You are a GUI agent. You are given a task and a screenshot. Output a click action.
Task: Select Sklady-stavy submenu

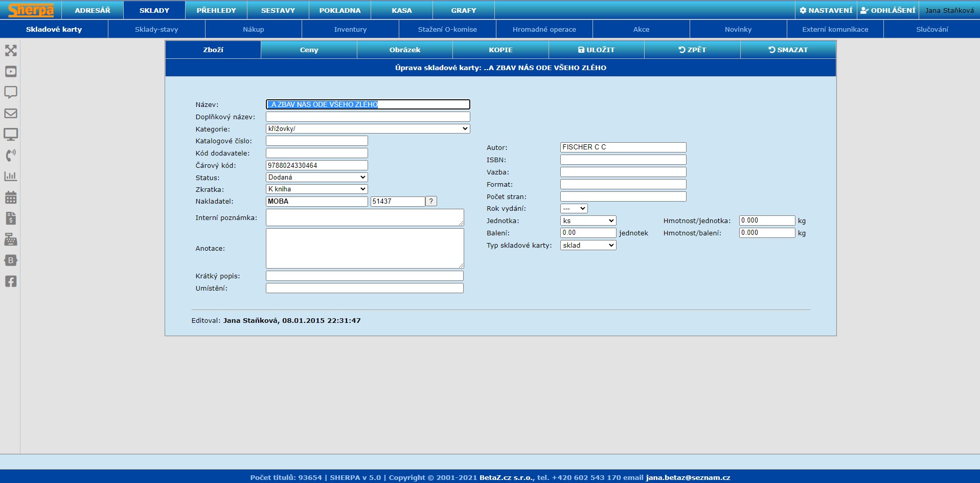point(156,29)
